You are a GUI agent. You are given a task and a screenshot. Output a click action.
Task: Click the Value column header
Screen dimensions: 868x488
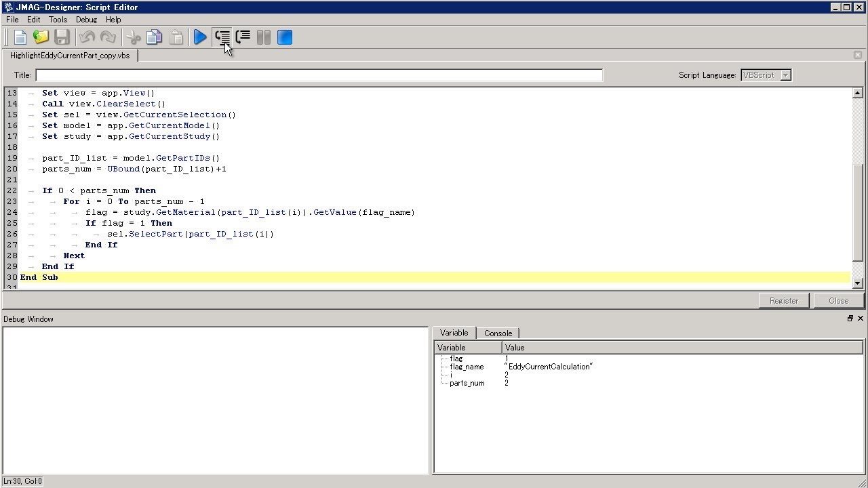pos(682,348)
